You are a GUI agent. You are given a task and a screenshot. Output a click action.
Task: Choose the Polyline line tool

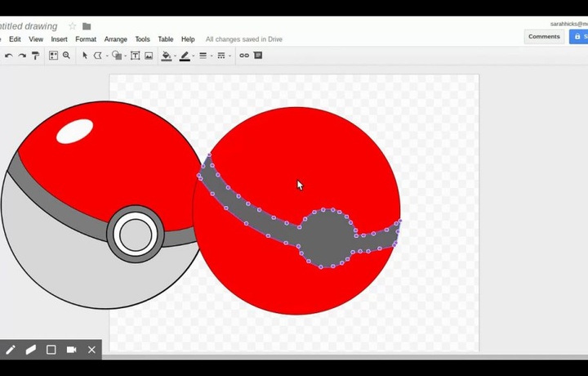pos(98,56)
